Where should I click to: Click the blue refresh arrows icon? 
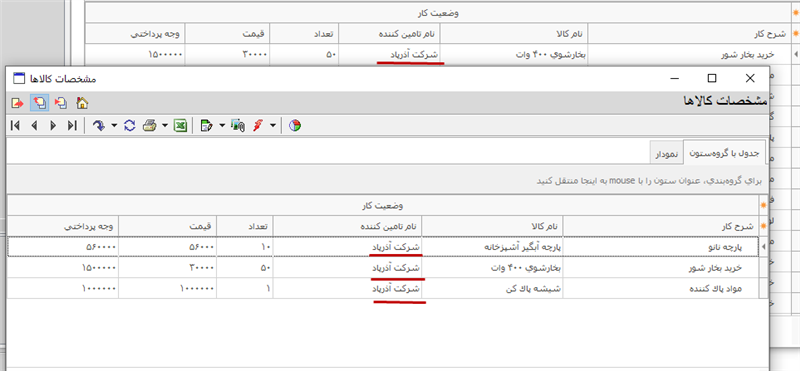[130, 125]
